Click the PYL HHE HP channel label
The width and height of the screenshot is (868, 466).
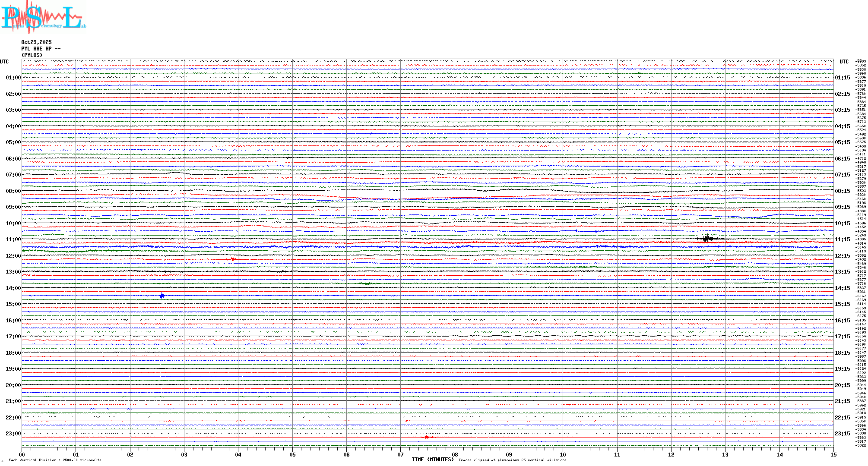[41, 49]
